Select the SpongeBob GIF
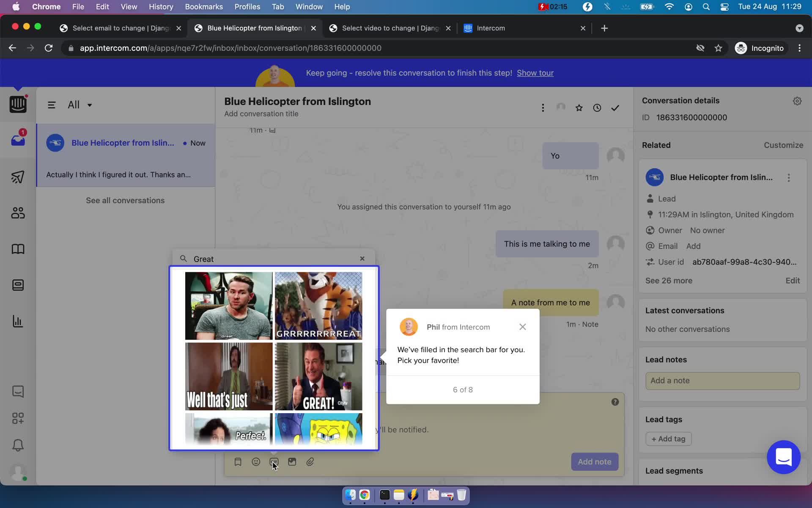Image resolution: width=812 pixels, height=508 pixels. [x=318, y=429]
